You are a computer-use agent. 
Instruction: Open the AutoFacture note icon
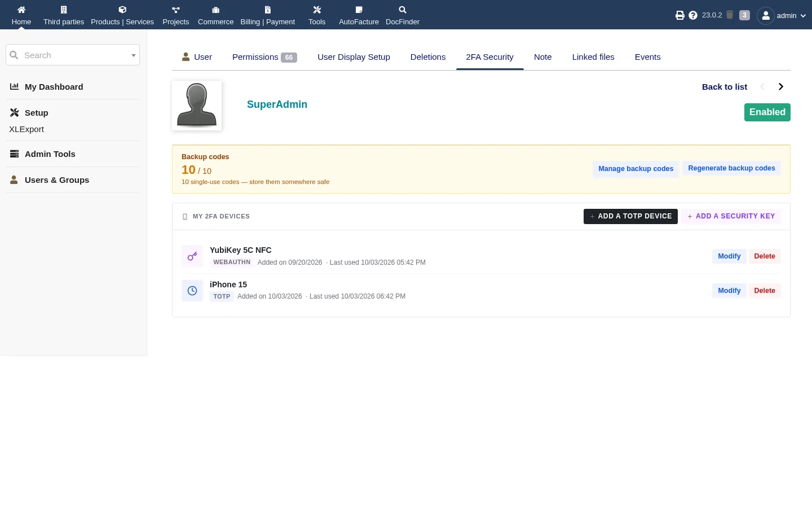coord(359,10)
